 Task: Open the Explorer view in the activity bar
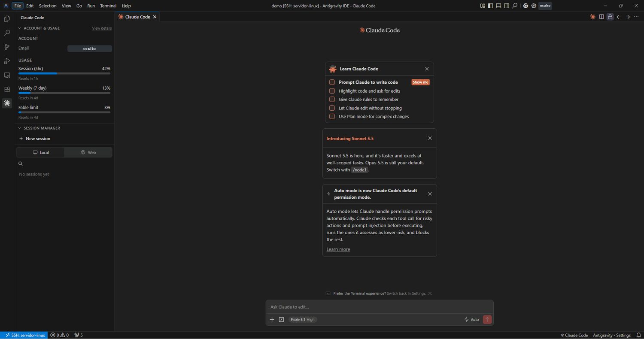(x=7, y=19)
